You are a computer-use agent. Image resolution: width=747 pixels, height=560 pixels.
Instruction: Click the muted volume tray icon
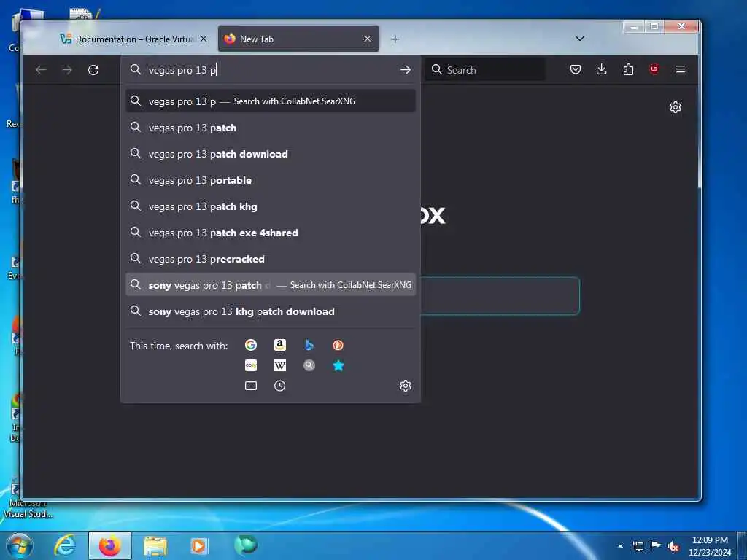pos(673,546)
